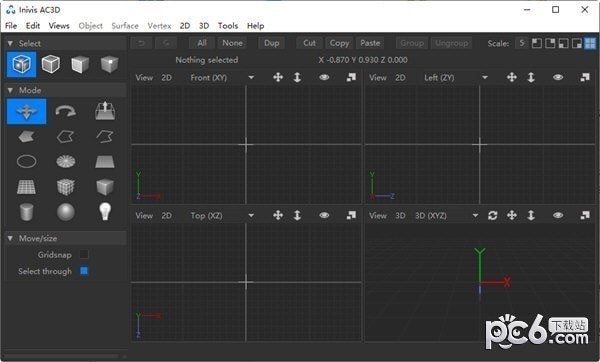This screenshot has height=362, width=600.
Task: Collapse the Move/size panel section
Action: pyautogui.click(x=10, y=238)
